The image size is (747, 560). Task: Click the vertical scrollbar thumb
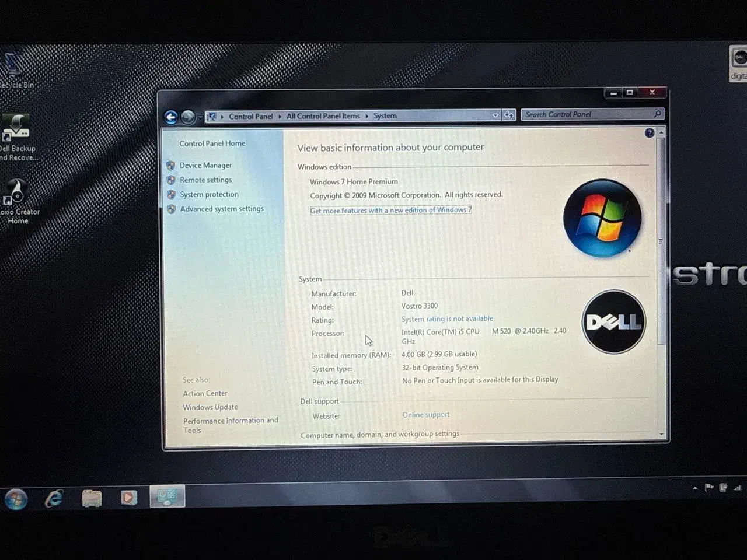[661, 241]
